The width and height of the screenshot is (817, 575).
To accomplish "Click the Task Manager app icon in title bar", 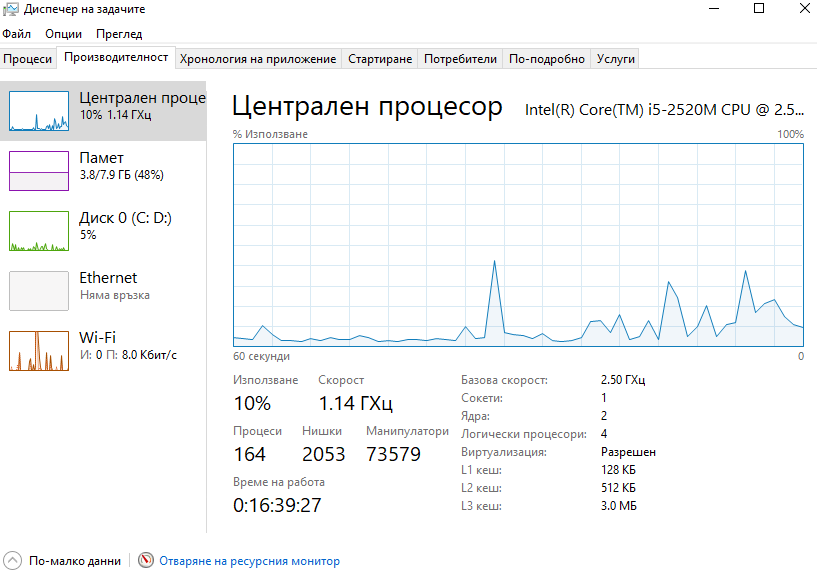I will [10, 9].
